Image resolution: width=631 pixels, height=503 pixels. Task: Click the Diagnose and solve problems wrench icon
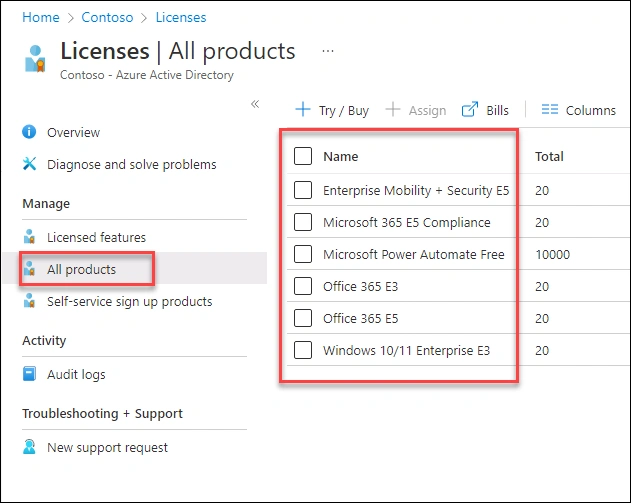coord(29,164)
